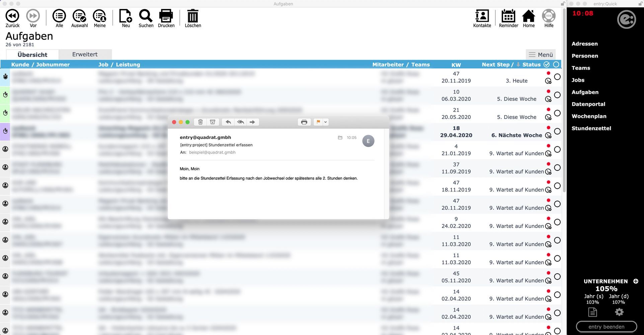
Task: Open Jobs in the Quick panel
Action: pyautogui.click(x=578, y=80)
